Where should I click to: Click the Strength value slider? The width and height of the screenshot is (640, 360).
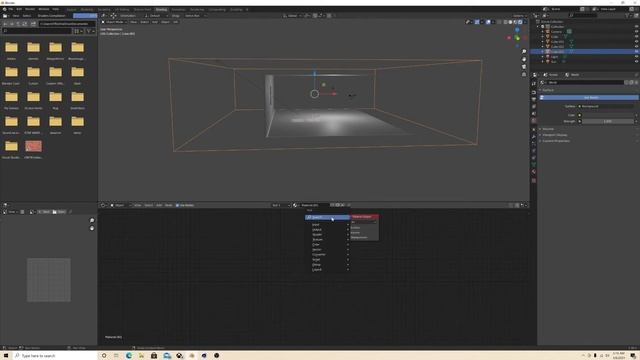tap(608, 121)
